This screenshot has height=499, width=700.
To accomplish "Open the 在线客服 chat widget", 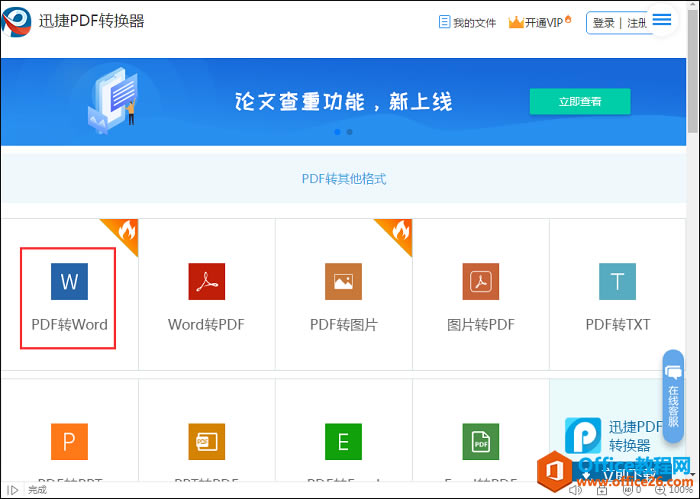I will [x=673, y=396].
